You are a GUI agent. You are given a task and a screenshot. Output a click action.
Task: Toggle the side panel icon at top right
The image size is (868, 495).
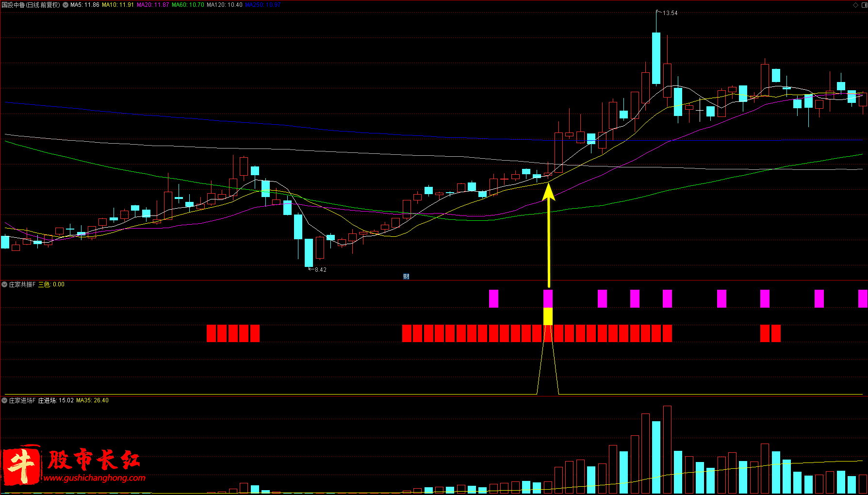(x=864, y=5)
